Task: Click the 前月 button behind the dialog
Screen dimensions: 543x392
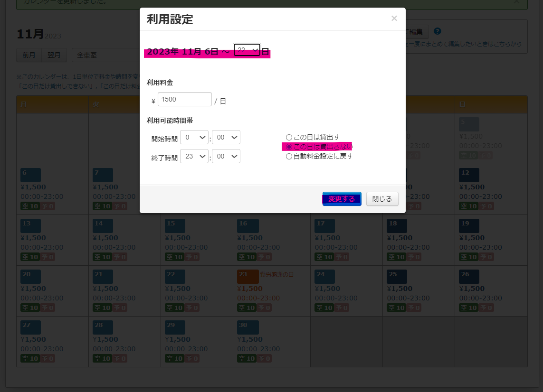Action: point(29,55)
